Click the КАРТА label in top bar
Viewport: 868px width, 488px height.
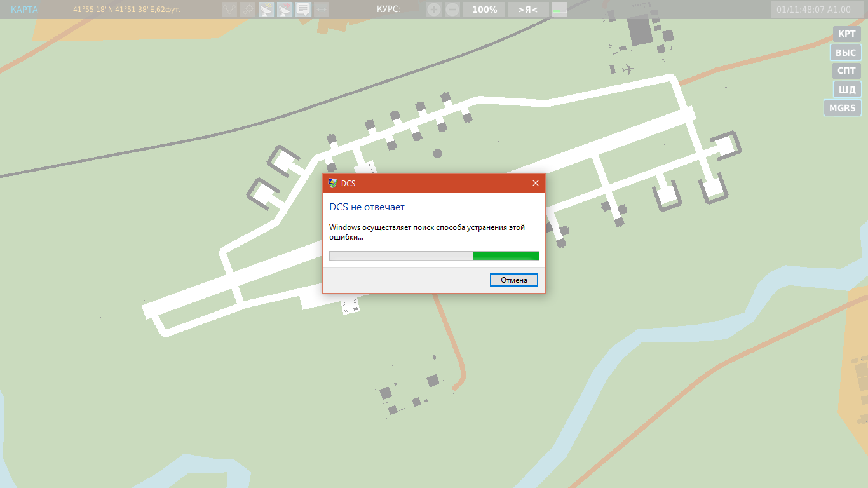pos(24,10)
